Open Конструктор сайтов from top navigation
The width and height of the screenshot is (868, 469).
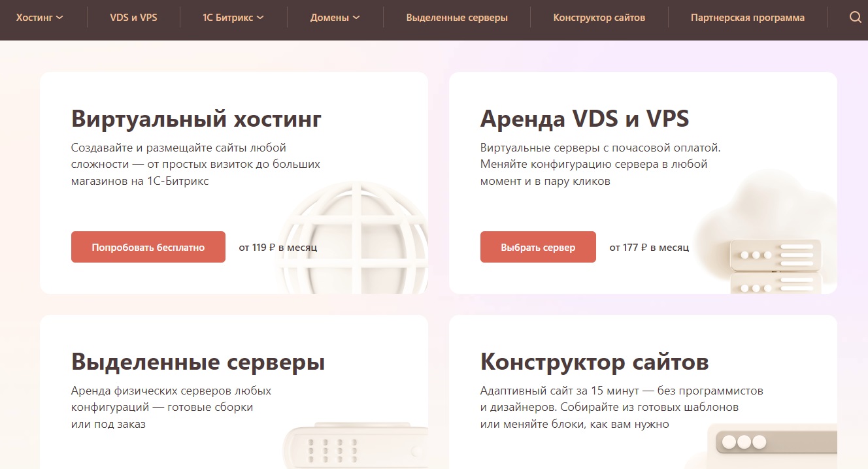coord(599,17)
